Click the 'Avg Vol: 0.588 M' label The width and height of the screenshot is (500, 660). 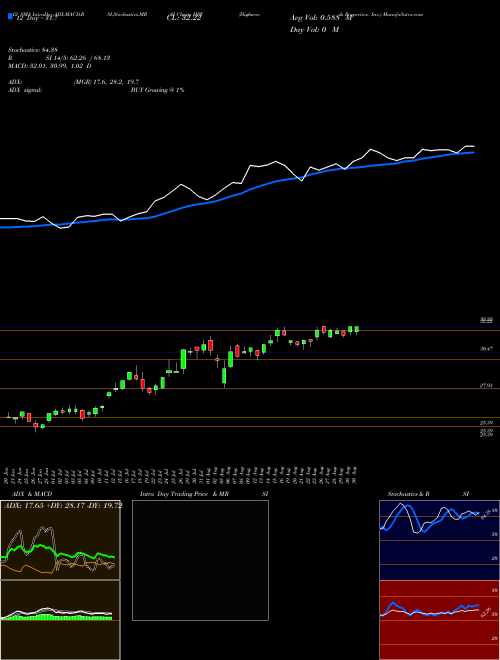click(321, 18)
